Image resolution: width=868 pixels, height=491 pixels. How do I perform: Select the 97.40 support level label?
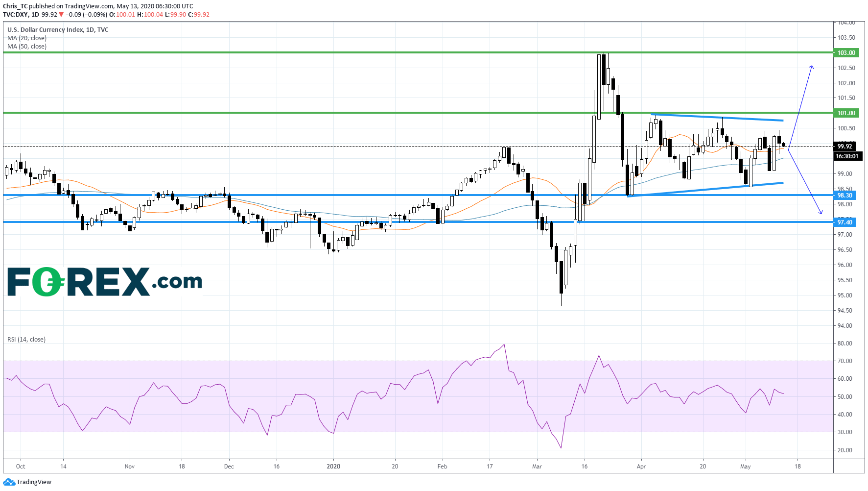pyautogui.click(x=845, y=222)
